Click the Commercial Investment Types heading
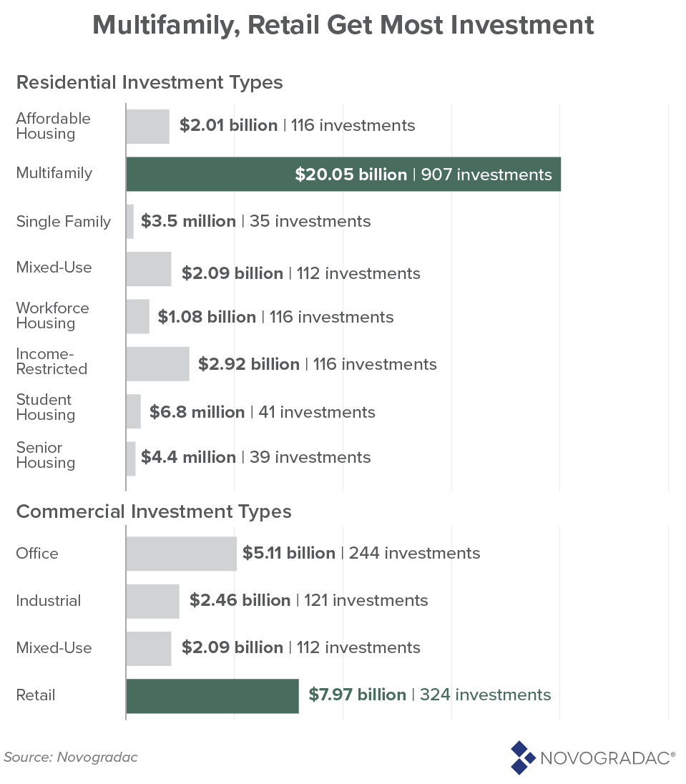Viewport: 686px width, 784px height. (x=154, y=511)
